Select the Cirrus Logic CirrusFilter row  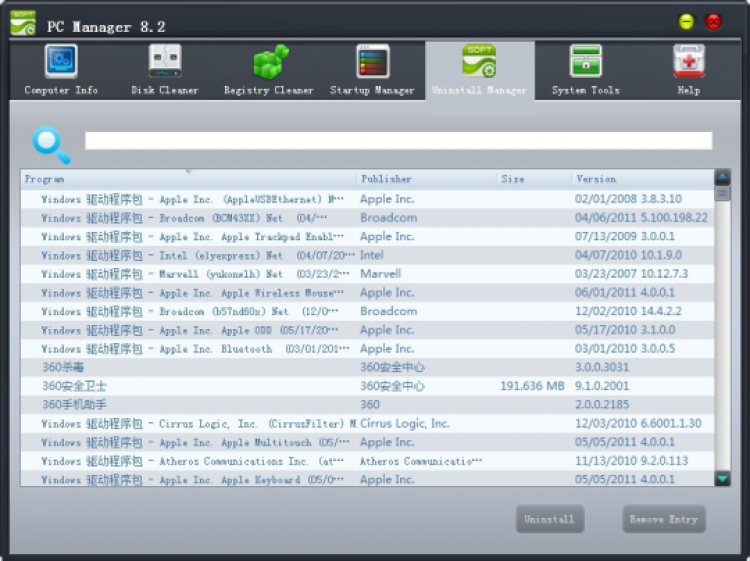point(367,424)
